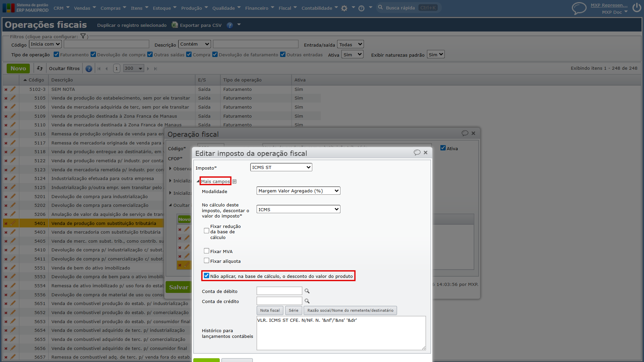Click the settings gear icon in top menu
Image resolution: width=644 pixels, height=362 pixels.
[x=344, y=8]
